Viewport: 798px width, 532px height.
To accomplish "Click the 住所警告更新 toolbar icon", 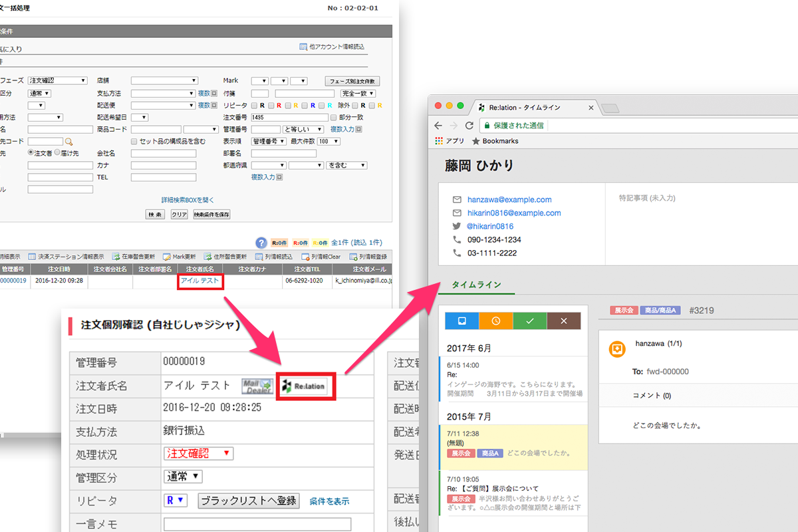I will click(209, 256).
